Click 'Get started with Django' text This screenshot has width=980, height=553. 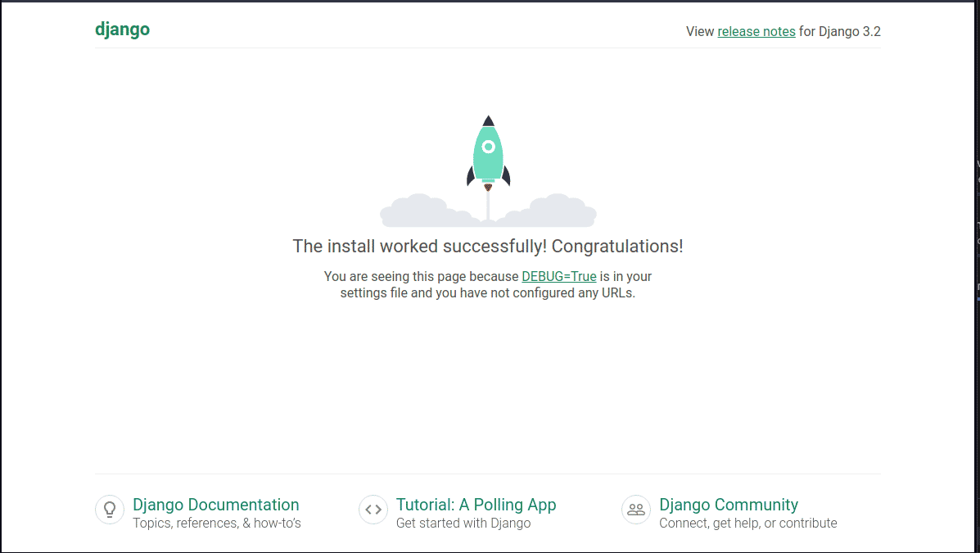(x=463, y=523)
